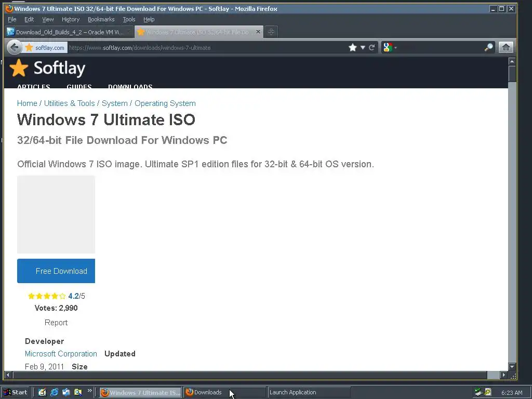Follow the Home breadcrumb link
This screenshot has width=532, height=399.
(27, 103)
